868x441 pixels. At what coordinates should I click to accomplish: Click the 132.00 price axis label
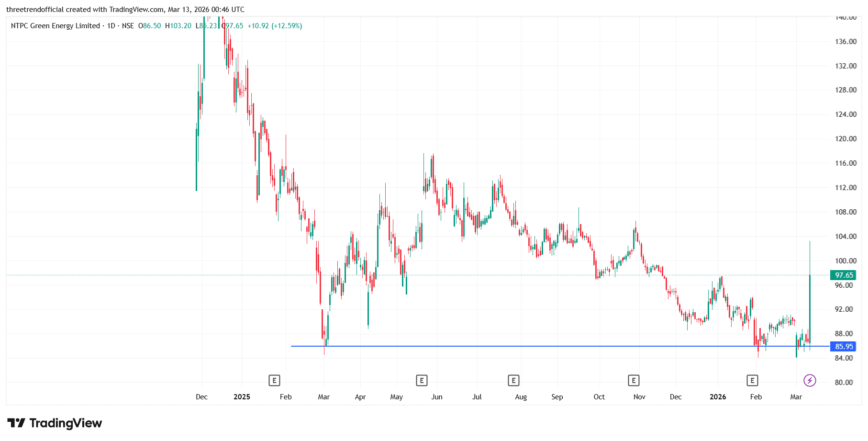tap(846, 66)
